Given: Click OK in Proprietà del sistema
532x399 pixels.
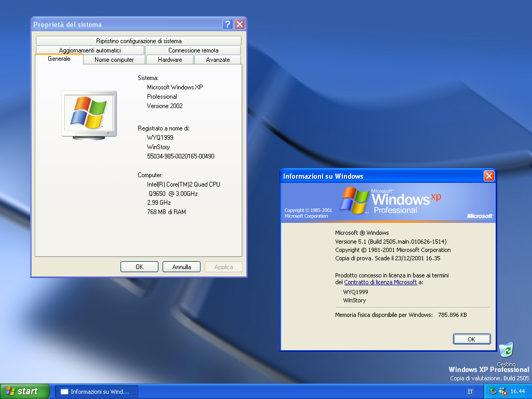Looking at the screenshot, I should 139,267.
